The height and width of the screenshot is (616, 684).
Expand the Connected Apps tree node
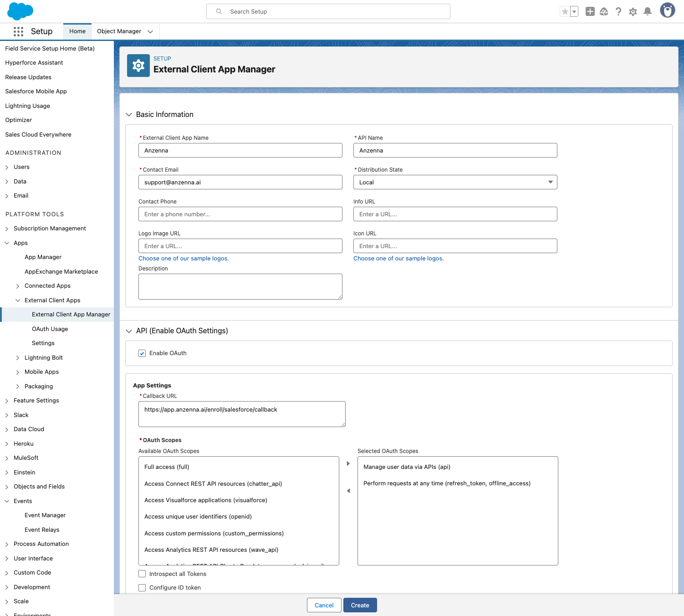(18, 286)
